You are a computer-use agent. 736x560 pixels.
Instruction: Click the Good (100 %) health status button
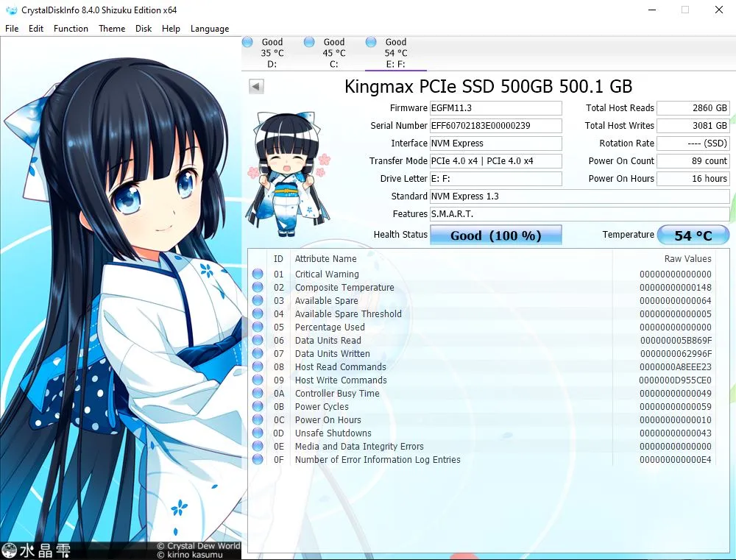495,235
